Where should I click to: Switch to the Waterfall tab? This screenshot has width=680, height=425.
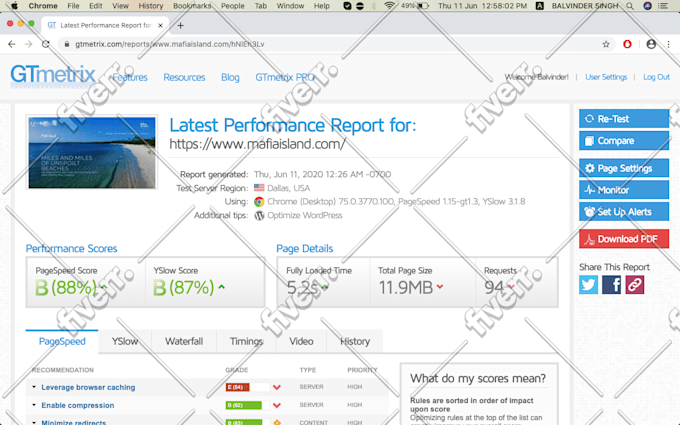[x=184, y=341]
